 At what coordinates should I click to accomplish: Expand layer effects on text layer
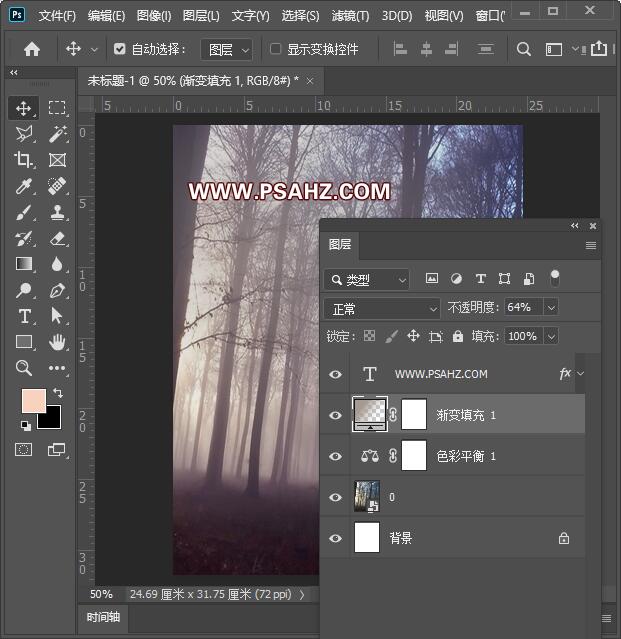click(x=581, y=373)
